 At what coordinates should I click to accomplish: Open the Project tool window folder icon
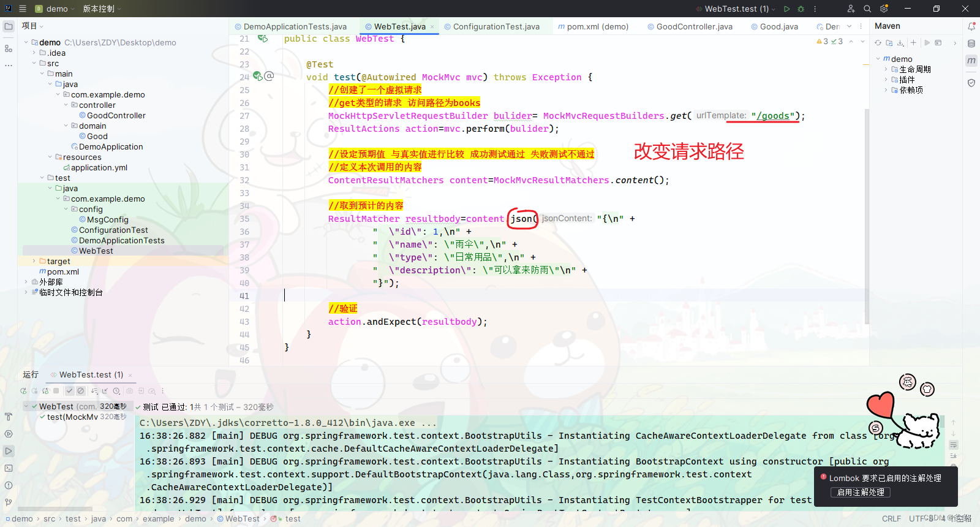coord(9,26)
